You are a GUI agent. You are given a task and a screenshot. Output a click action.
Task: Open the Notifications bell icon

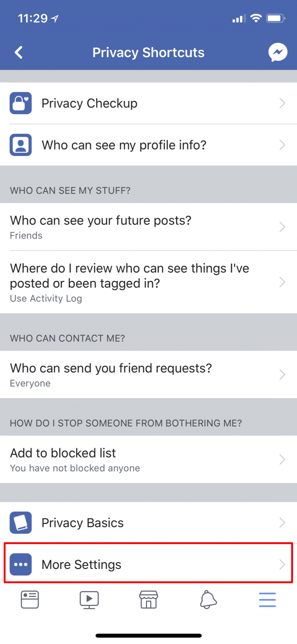(208, 600)
